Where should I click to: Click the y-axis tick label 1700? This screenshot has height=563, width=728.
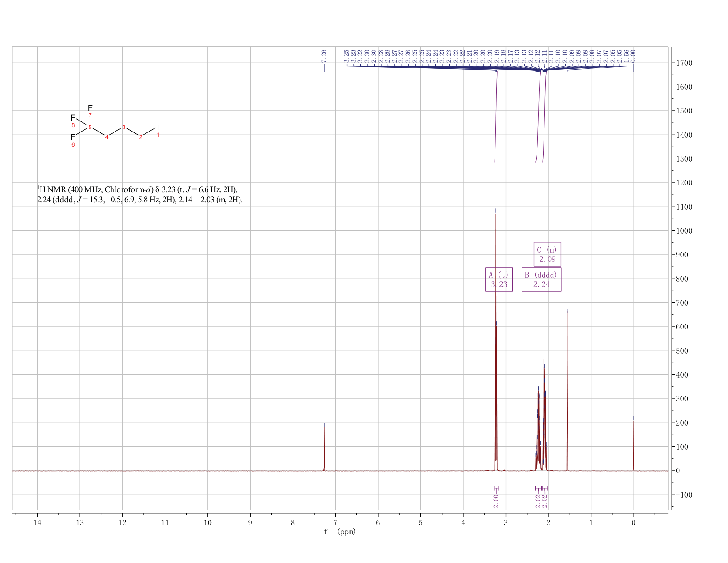coord(684,63)
